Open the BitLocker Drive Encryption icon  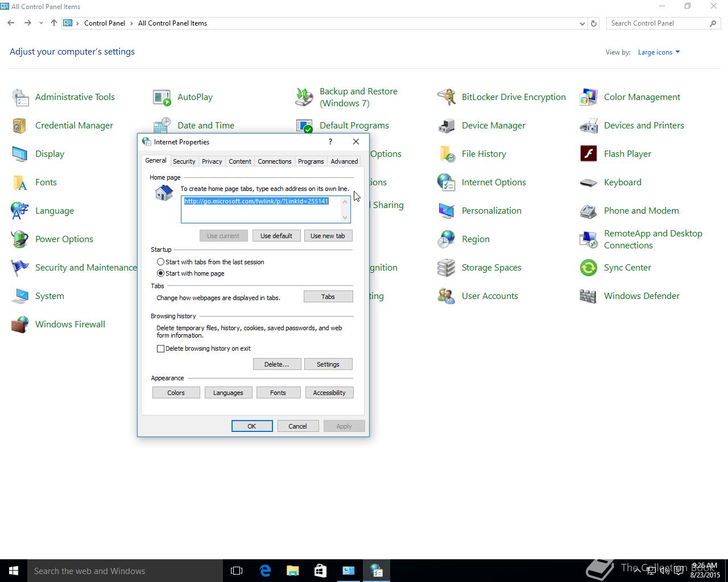click(446, 97)
